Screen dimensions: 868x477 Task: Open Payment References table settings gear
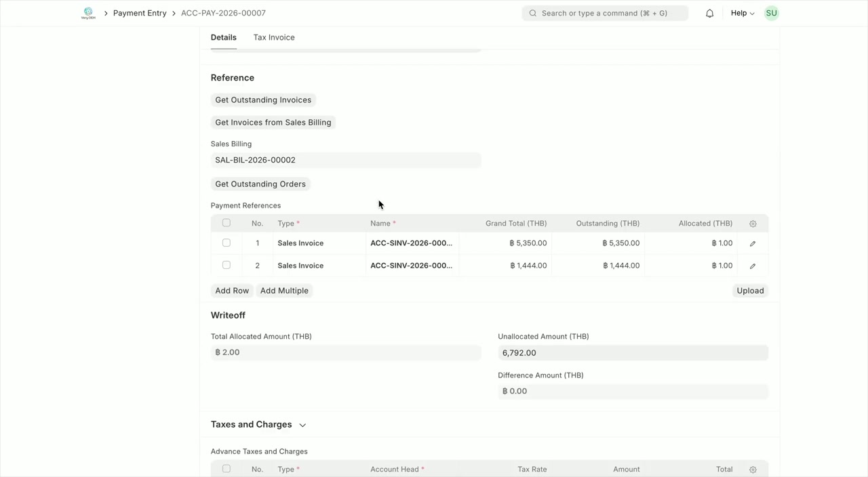pos(753,224)
